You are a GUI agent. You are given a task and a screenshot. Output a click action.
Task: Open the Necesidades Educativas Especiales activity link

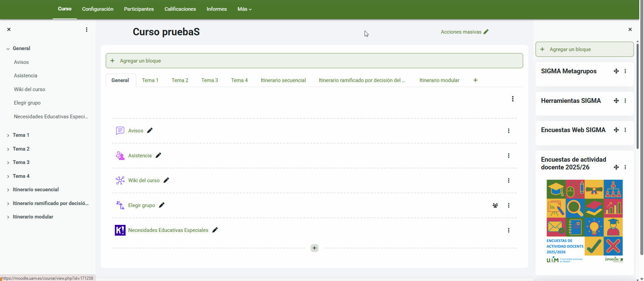click(x=168, y=230)
